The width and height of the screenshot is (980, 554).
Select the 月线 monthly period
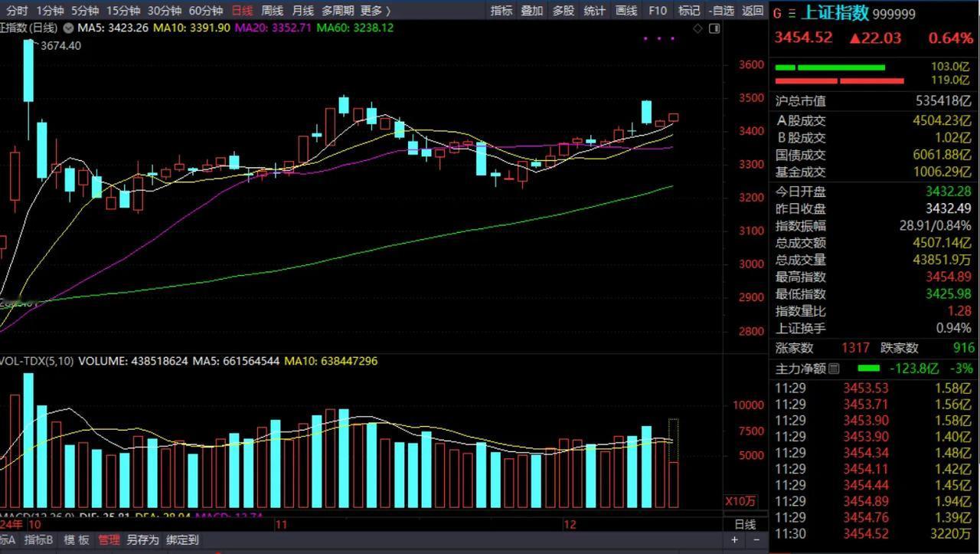point(303,11)
